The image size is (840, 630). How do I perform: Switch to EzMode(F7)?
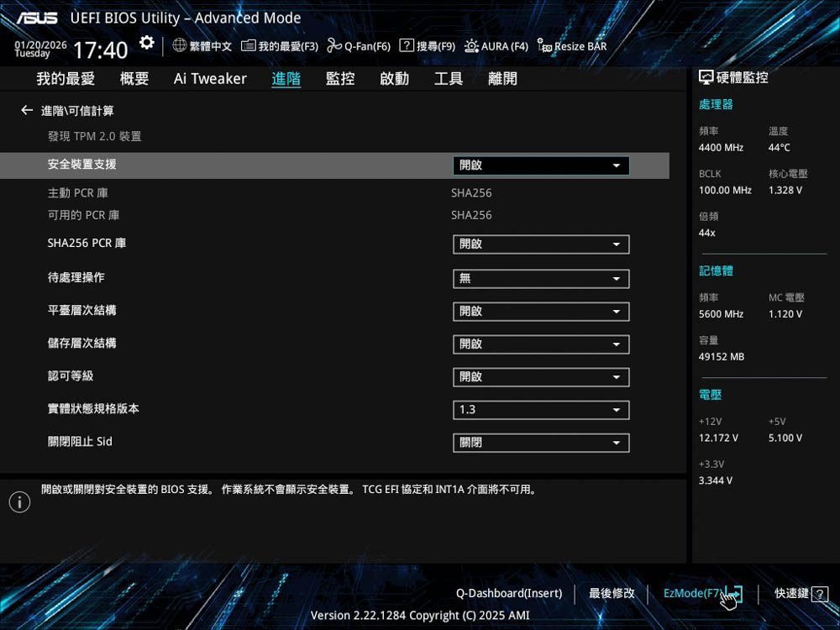point(692,594)
